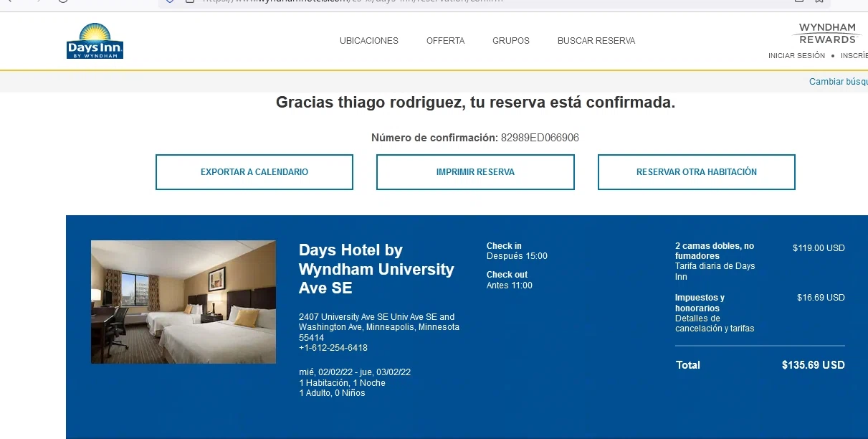Click the confirmation heading 'Gracias thiago rodriguez'
This screenshot has height=439, width=868.
point(369,103)
